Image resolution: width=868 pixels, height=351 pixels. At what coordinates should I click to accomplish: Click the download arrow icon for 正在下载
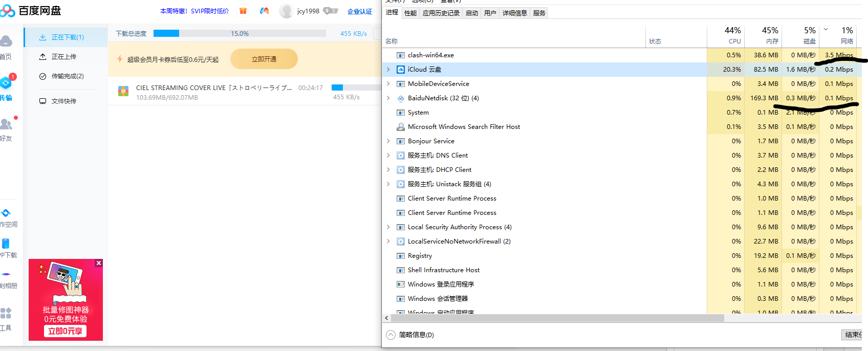tap(43, 37)
